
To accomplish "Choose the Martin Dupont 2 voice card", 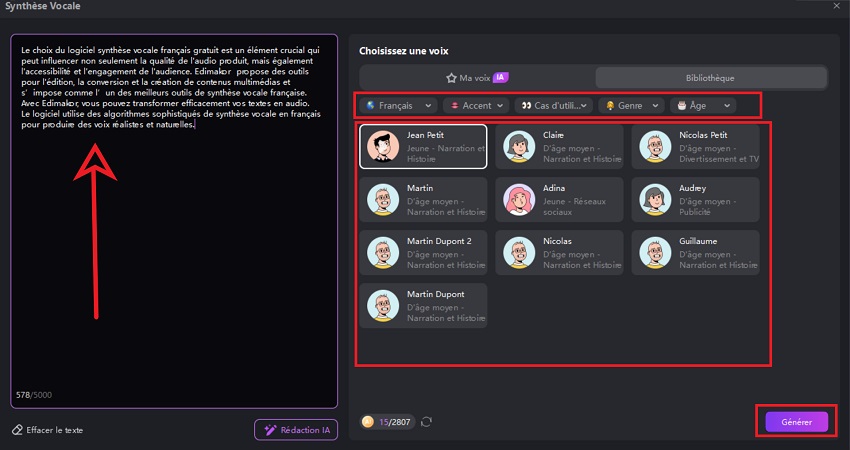I will coord(424,252).
